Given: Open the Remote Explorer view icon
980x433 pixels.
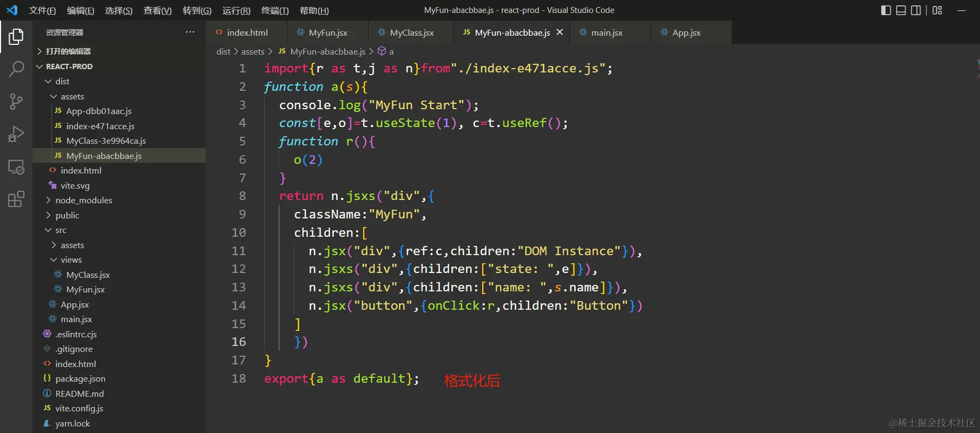Looking at the screenshot, I should (16, 166).
